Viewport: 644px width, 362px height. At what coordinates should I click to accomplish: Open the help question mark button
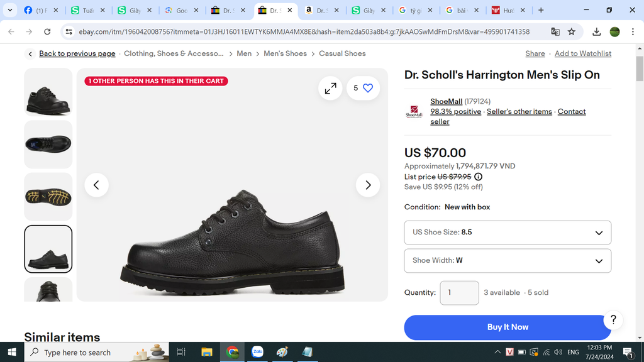point(613,320)
